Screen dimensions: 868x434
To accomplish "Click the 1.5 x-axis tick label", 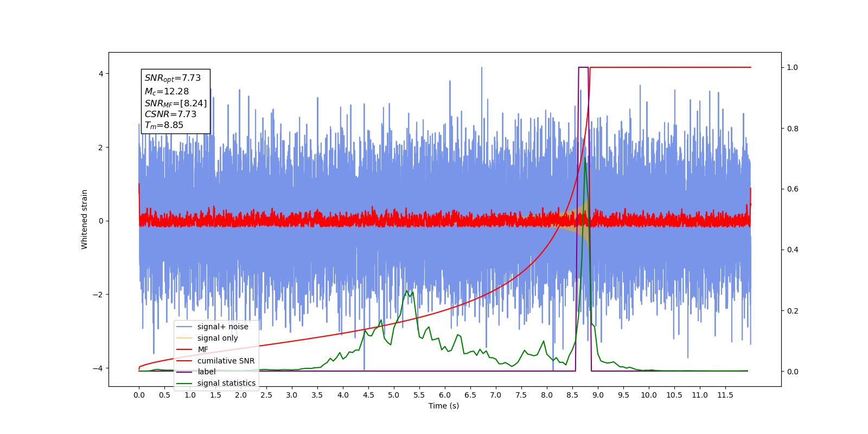I will point(215,395).
